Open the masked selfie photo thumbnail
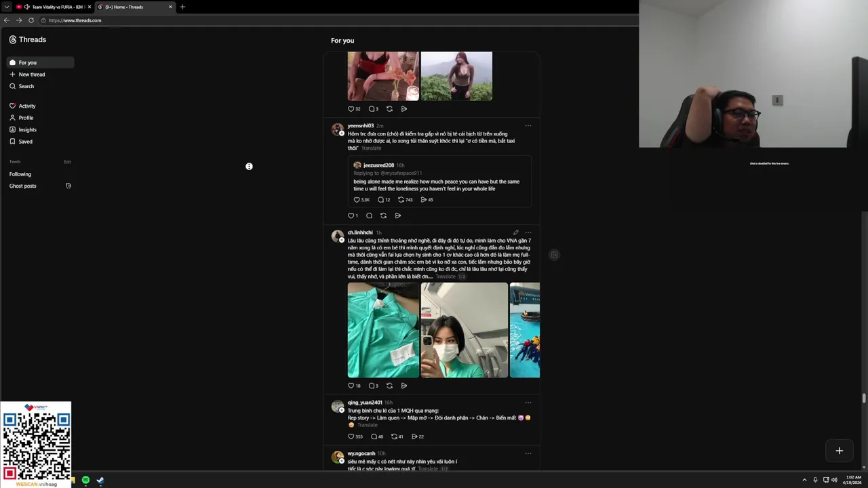This screenshot has height=488, width=868. coord(465,330)
